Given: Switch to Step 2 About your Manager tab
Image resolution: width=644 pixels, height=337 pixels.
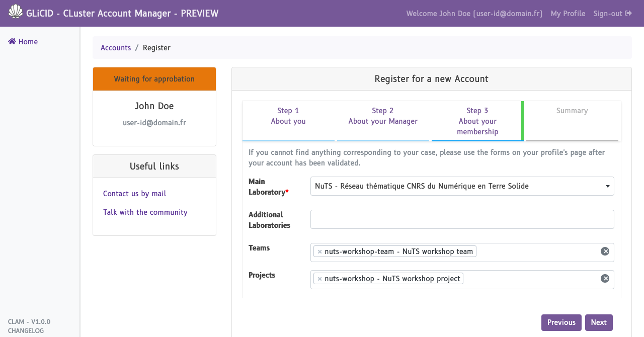Looking at the screenshot, I should pos(383,116).
